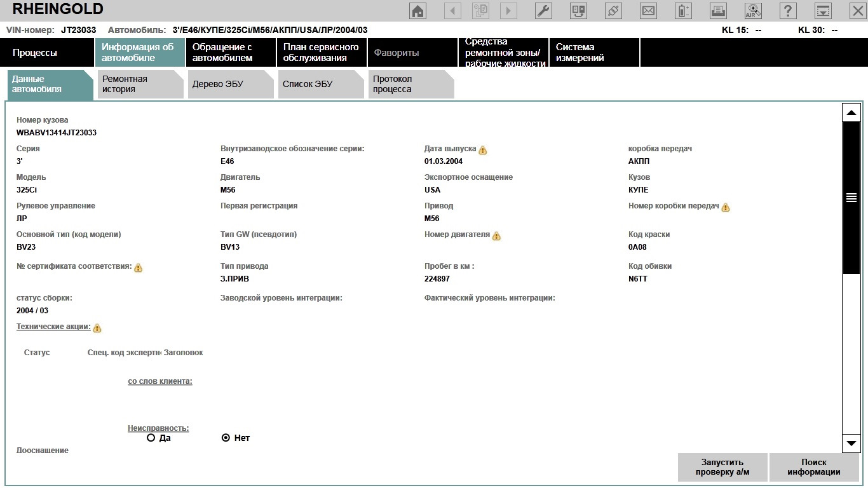Click the battery status icon
The width and height of the screenshot is (868, 488).
683,11
